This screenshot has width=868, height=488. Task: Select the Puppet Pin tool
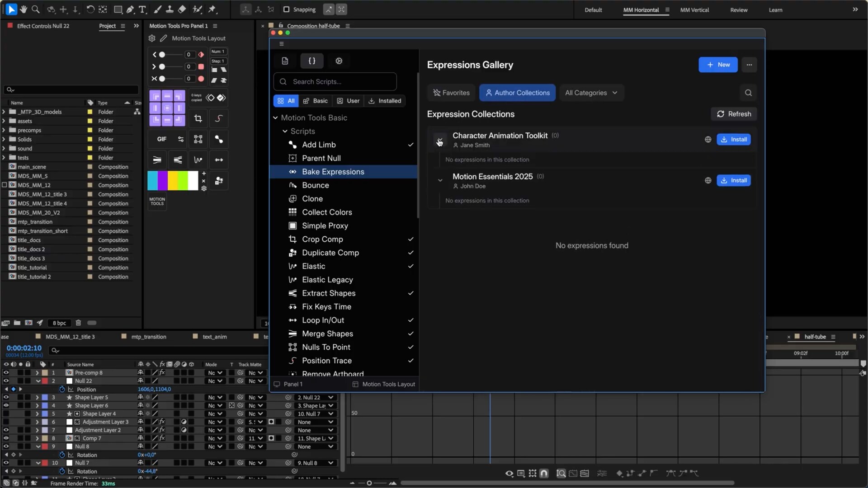coord(212,9)
